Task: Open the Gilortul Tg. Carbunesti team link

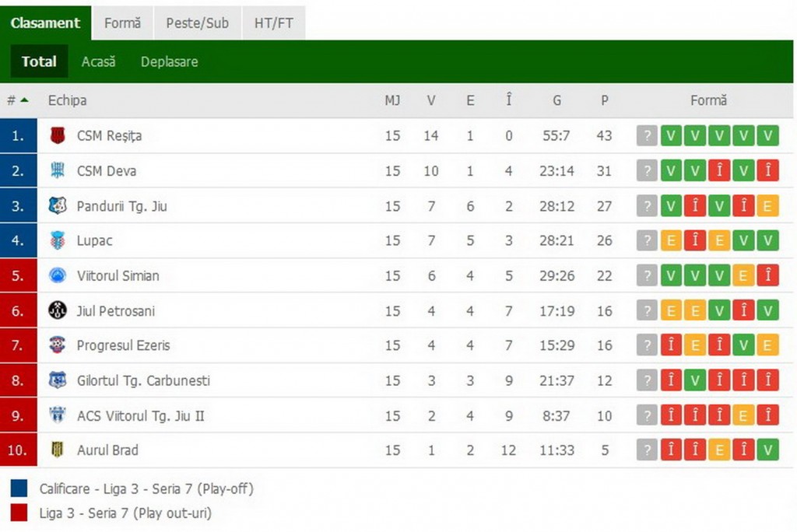Action: (x=143, y=380)
